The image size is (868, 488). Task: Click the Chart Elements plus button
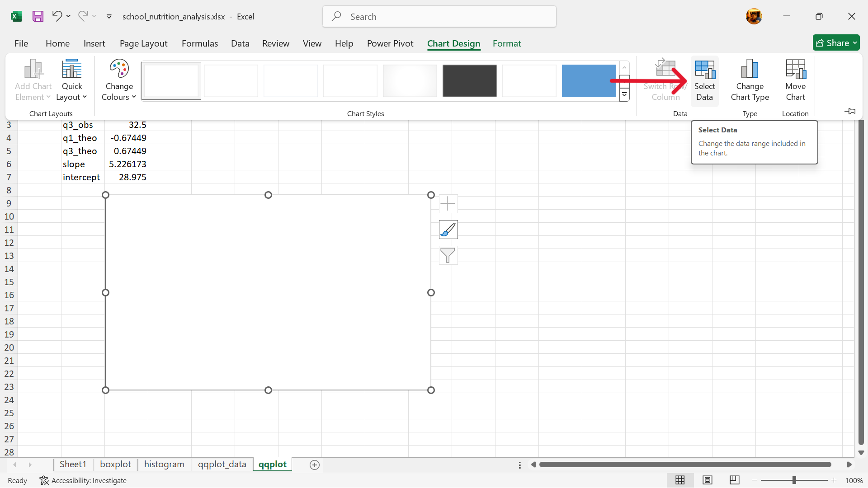[448, 204]
